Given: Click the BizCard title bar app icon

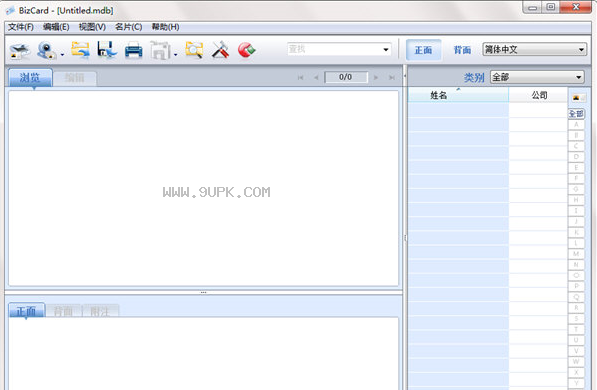Looking at the screenshot, I should (10, 10).
